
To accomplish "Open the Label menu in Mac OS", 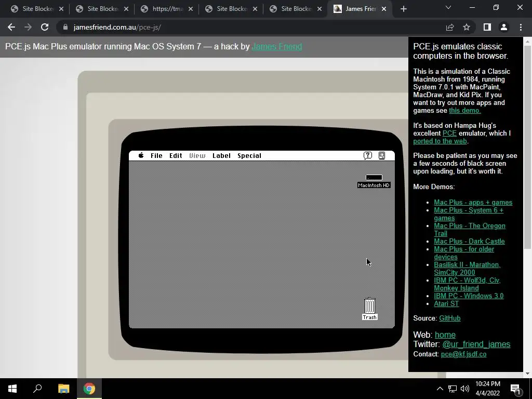I will click(221, 155).
